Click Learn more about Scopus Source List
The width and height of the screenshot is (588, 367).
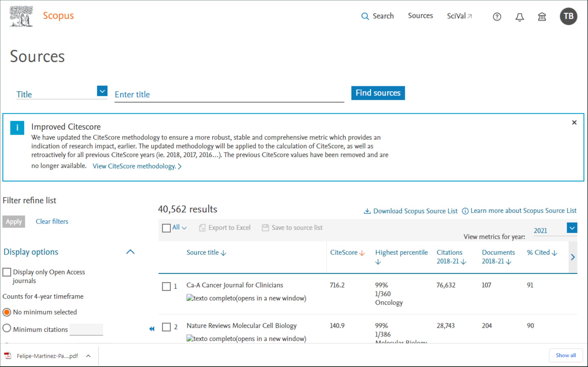click(x=524, y=211)
